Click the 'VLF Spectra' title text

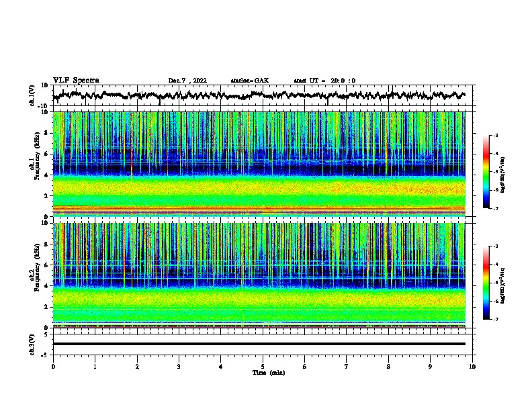(x=76, y=81)
